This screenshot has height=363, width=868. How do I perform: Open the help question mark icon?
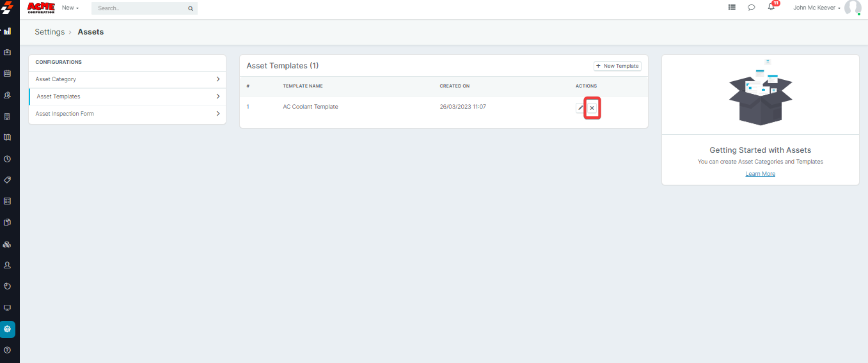(x=7, y=350)
